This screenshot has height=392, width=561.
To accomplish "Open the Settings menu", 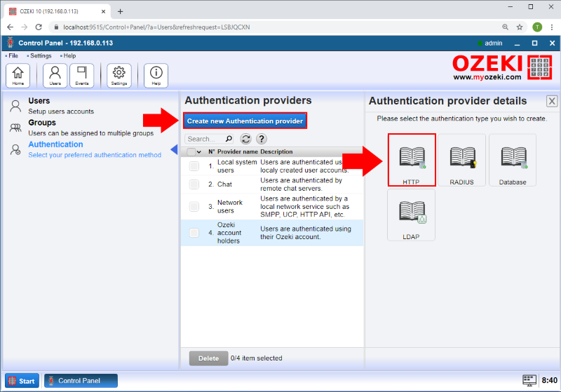I will click(41, 56).
